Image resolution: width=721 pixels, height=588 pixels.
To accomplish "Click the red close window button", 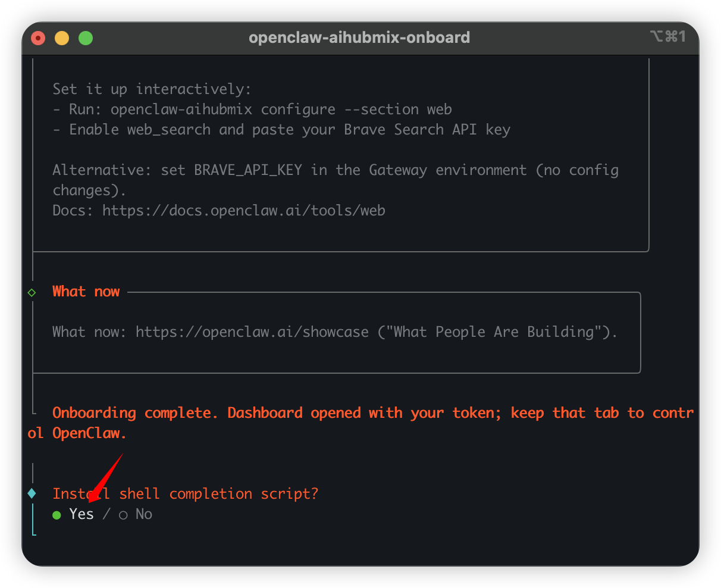I will [38, 38].
